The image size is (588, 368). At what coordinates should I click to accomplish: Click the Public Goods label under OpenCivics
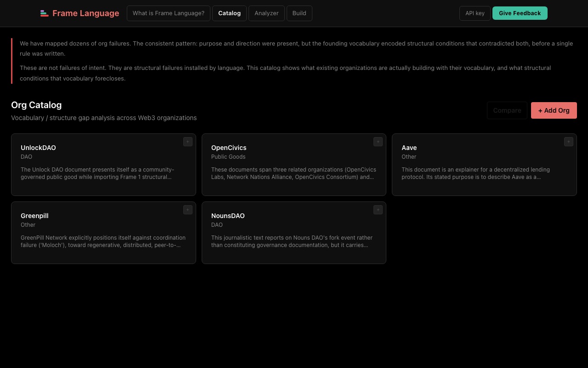pyautogui.click(x=228, y=157)
